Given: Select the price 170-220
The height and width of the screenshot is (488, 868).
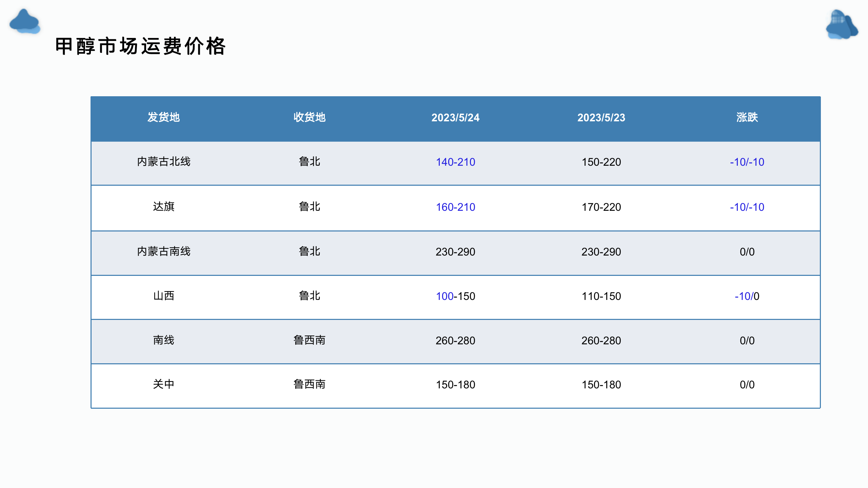Looking at the screenshot, I should tap(601, 207).
